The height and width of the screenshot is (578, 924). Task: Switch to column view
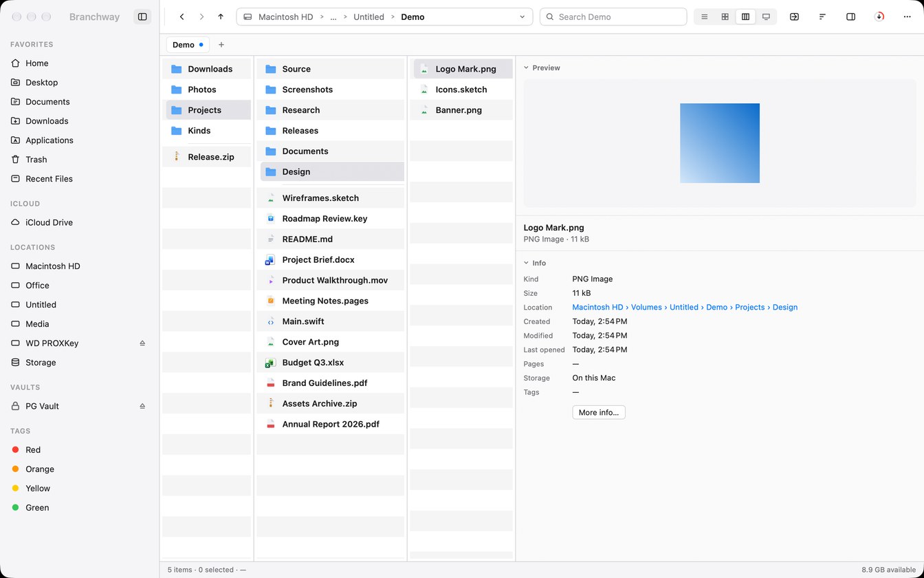(745, 17)
